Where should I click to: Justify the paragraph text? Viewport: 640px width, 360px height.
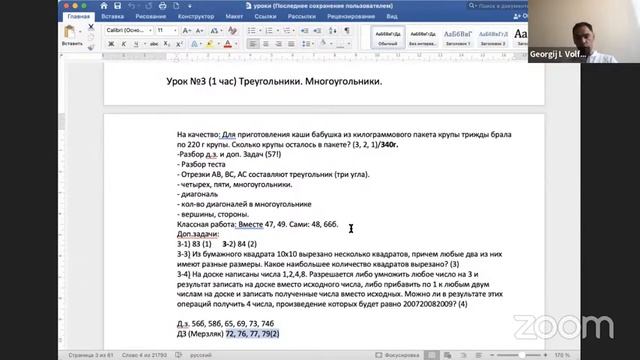tap(291, 44)
